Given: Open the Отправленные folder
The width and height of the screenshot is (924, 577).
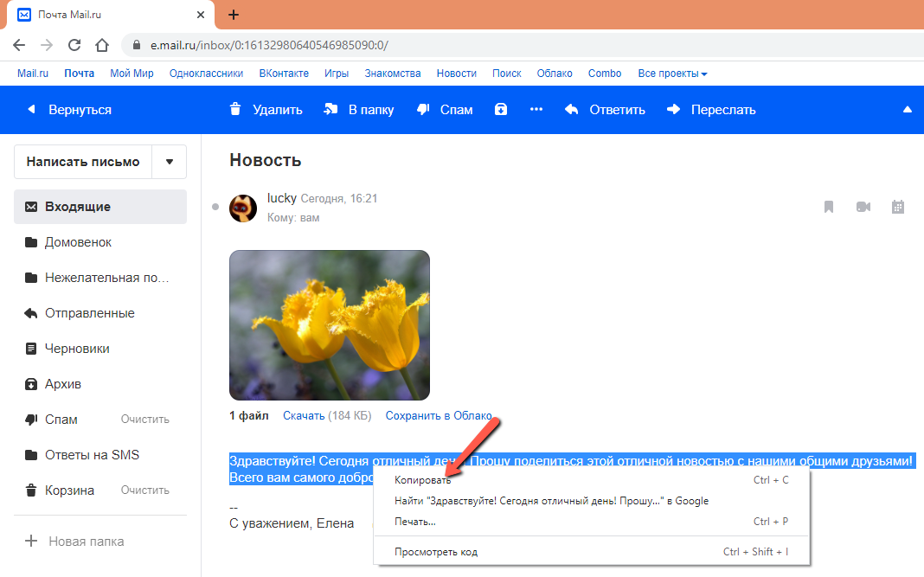Looking at the screenshot, I should click(89, 313).
